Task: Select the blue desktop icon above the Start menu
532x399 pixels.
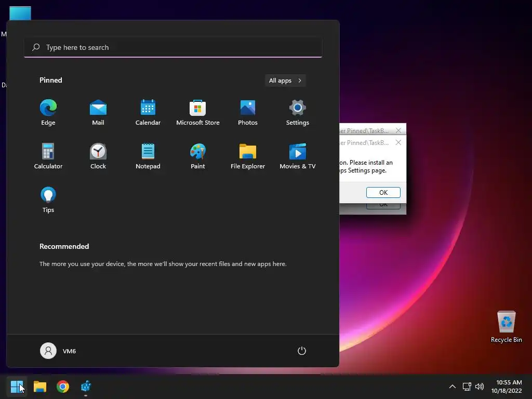Action: click(20, 13)
